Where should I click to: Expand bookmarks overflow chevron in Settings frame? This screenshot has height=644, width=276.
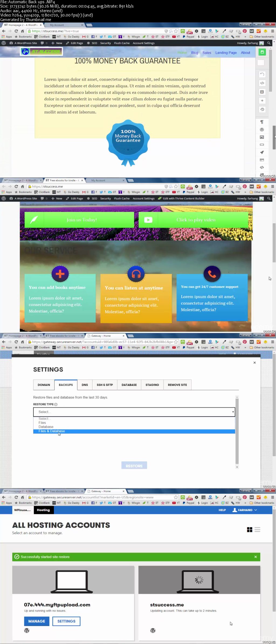pyautogui.click(x=245, y=347)
